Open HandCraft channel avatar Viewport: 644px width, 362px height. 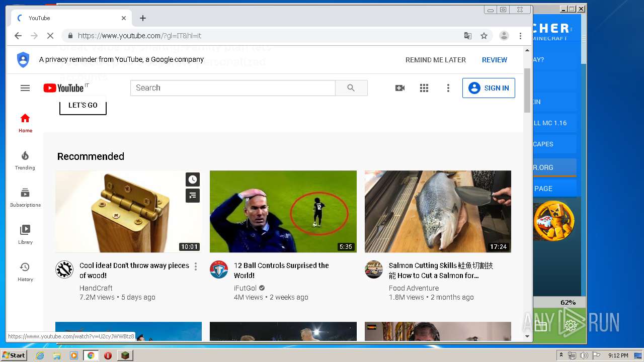(x=64, y=269)
